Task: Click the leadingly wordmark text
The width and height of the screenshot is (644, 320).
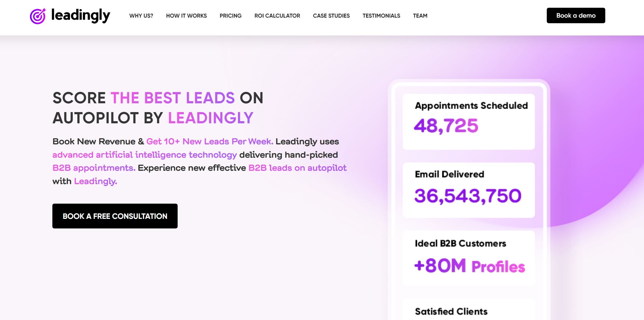Action: 80,15
